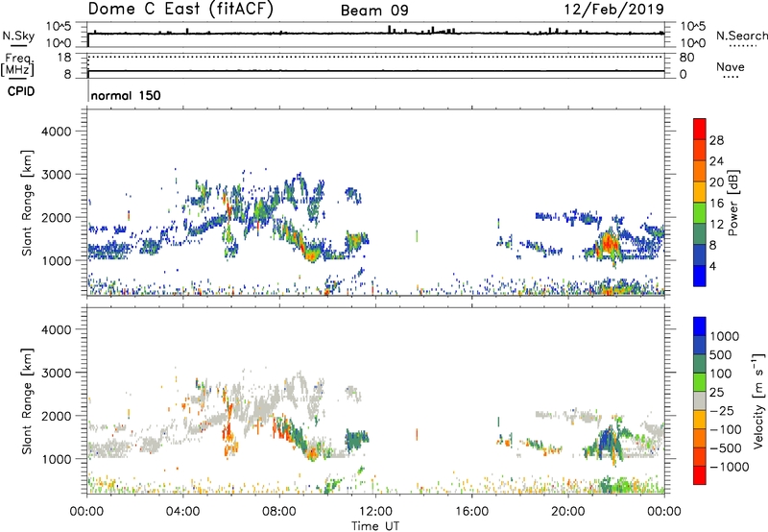Click the '10^5' label beside N.Search

coord(693,26)
